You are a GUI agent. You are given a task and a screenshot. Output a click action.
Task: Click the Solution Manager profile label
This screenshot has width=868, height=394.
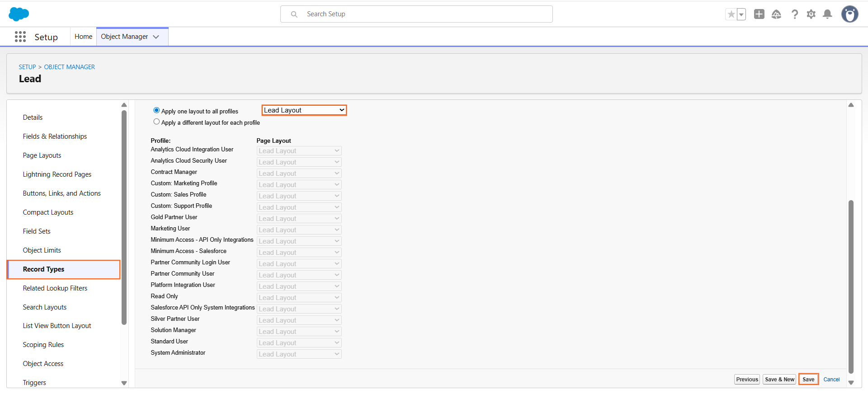point(174,330)
